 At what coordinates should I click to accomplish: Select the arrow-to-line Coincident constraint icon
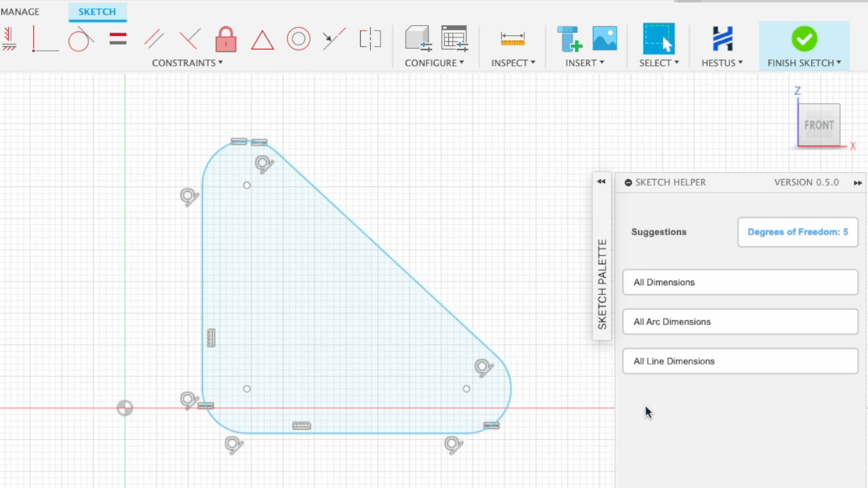[334, 39]
